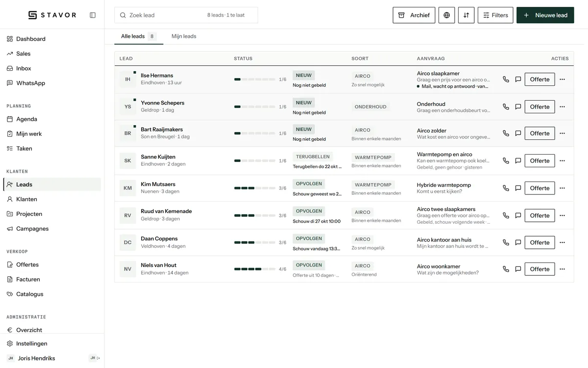Open message for Yvonne Schepers
This screenshot has width=588, height=368.
point(518,107)
